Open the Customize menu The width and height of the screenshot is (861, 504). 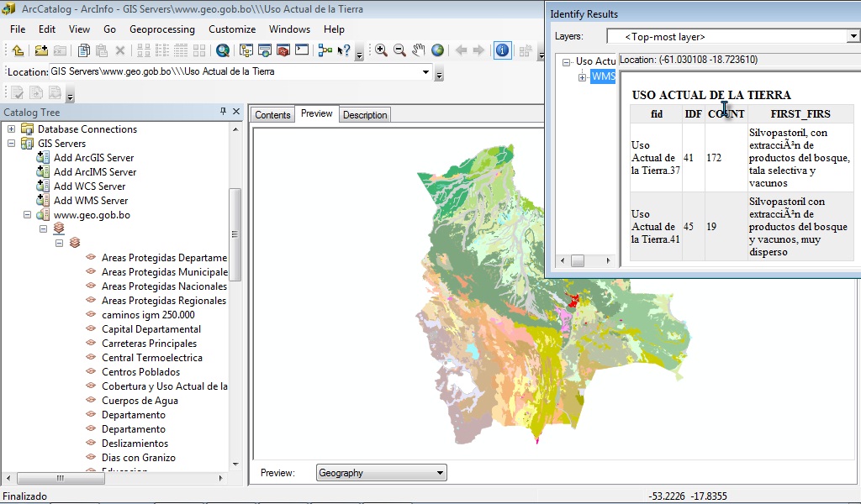tap(232, 29)
